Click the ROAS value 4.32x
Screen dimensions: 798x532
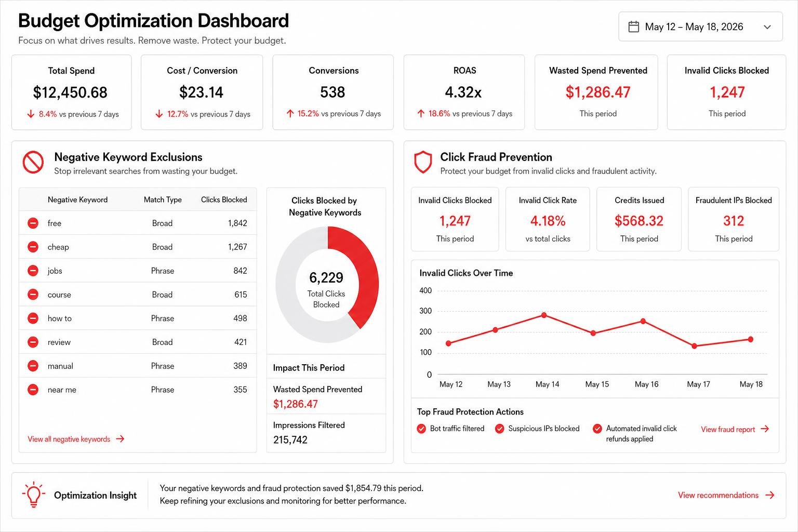pyautogui.click(x=463, y=92)
